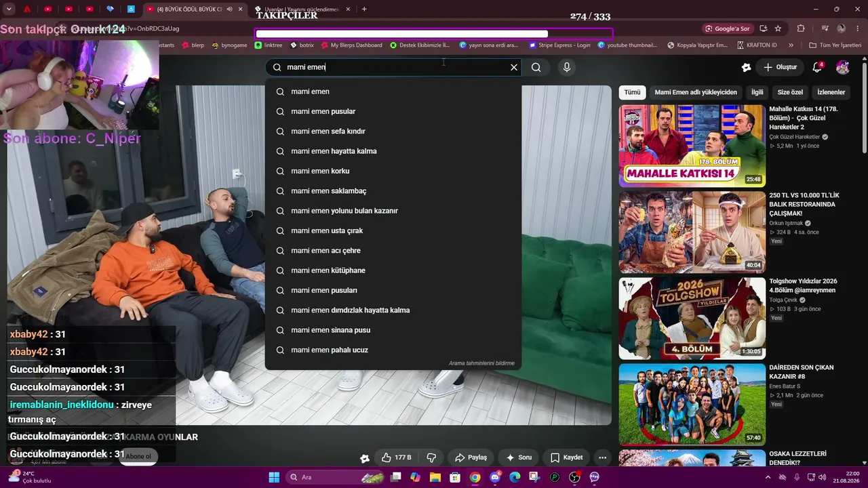This screenshot has height=488, width=868.
Task: Open OBS Studio from the taskbar
Action: click(x=574, y=477)
